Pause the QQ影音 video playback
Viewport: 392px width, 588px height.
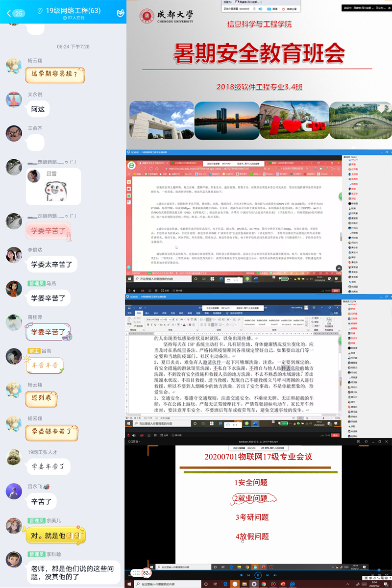click(x=258, y=575)
